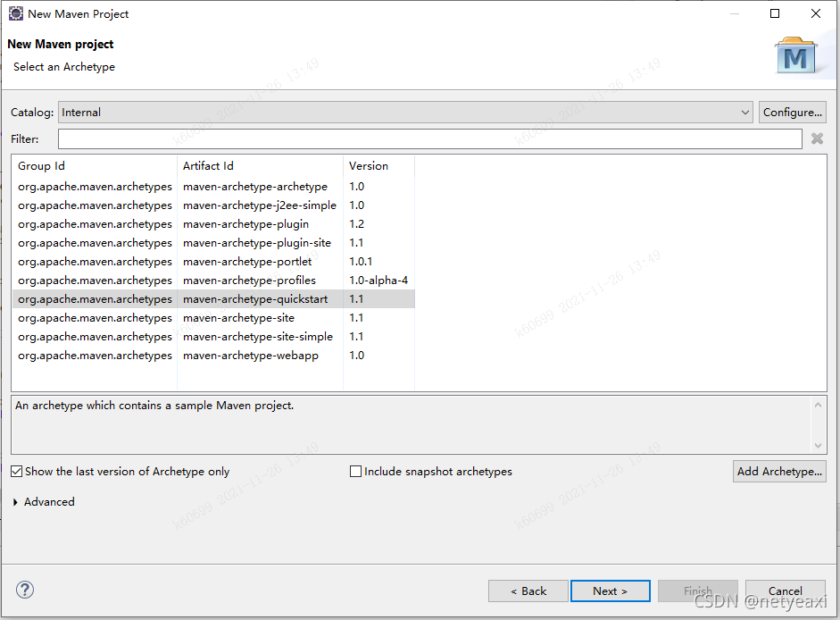Select the maven-archetype-archetype row

[x=213, y=187]
